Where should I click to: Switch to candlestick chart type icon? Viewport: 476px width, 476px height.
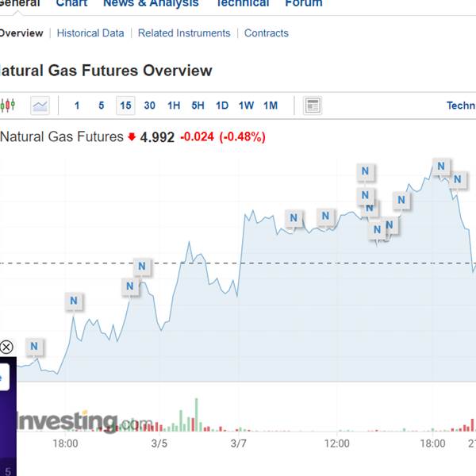tap(7, 106)
